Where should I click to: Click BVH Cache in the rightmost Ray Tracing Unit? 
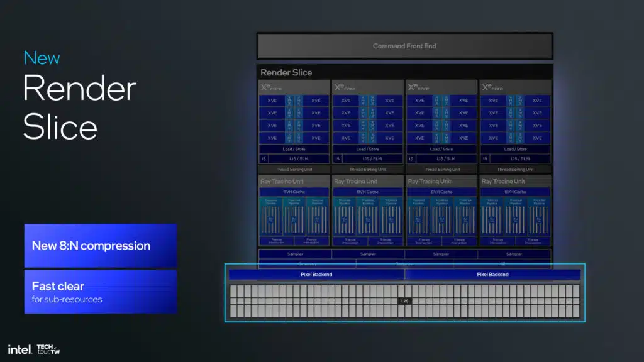click(x=516, y=192)
